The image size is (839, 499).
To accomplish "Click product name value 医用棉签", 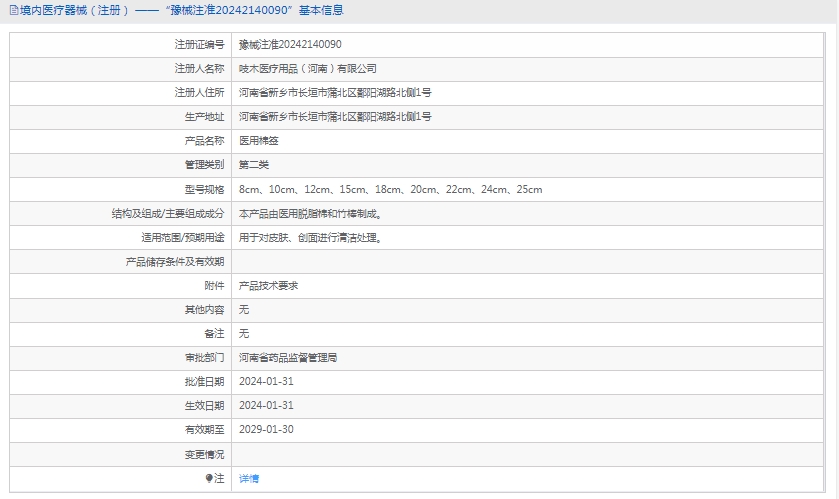I will click(x=259, y=141).
